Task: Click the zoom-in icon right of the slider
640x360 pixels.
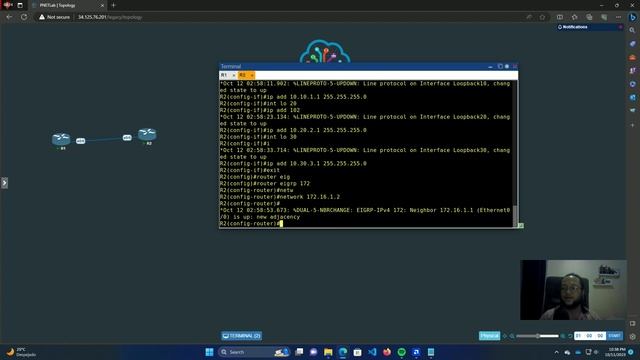Action: (563, 336)
